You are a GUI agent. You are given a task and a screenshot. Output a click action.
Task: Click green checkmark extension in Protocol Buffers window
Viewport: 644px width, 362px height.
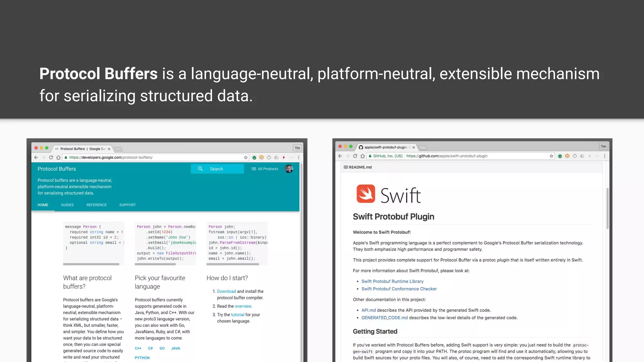(254, 157)
